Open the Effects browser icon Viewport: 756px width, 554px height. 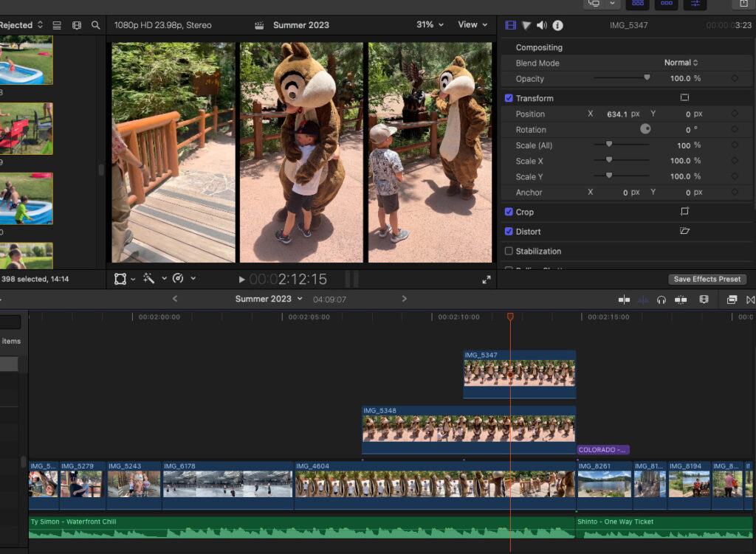(732, 299)
